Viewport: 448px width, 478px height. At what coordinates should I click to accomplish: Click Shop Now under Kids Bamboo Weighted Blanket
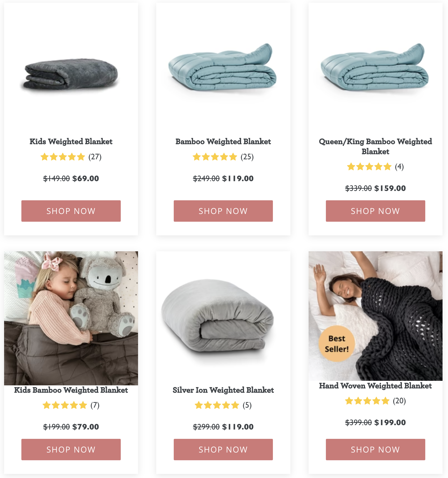(71, 449)
